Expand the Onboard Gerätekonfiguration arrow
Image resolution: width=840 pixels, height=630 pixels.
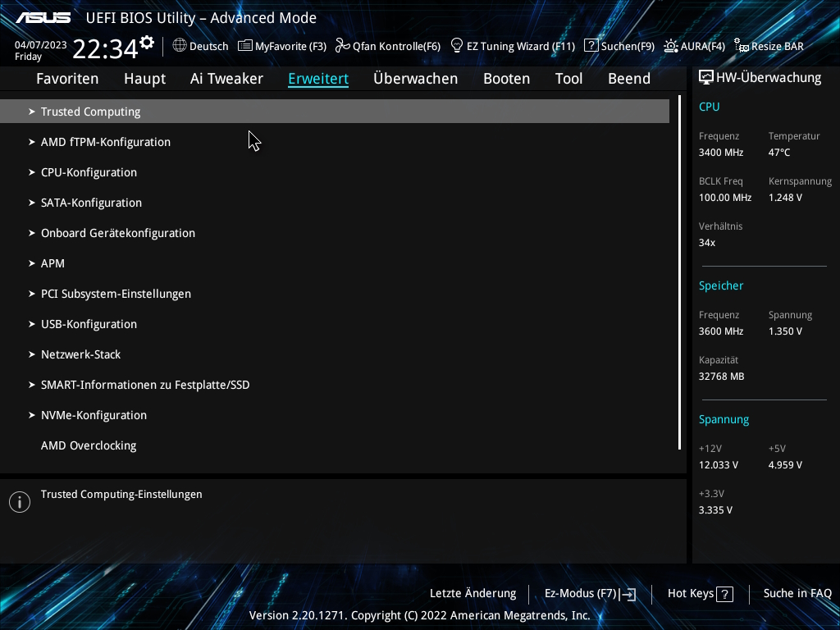click(x=32, y=233)
